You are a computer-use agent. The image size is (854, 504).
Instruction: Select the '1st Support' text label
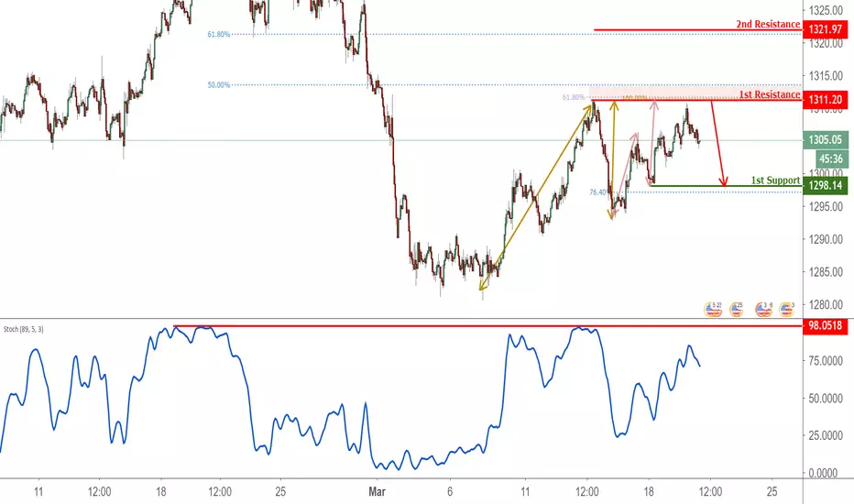(775, 180)
